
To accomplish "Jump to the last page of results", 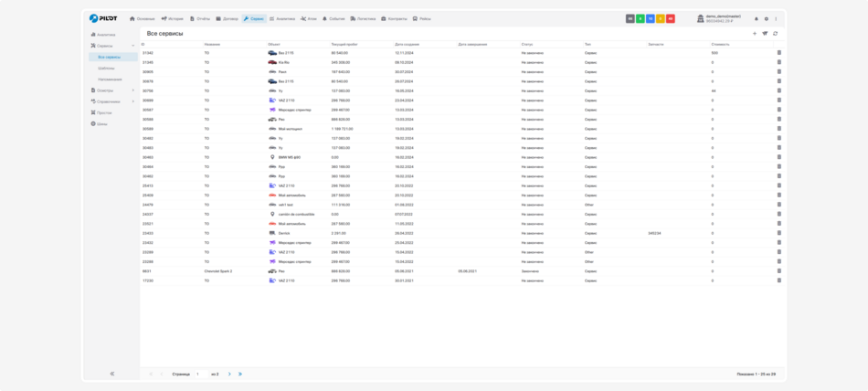I will tap(240, 374).
